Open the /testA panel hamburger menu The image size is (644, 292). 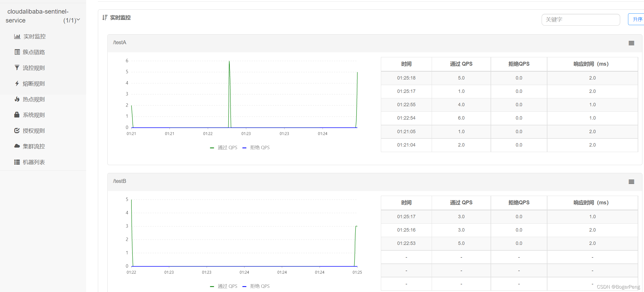point(631,43)
